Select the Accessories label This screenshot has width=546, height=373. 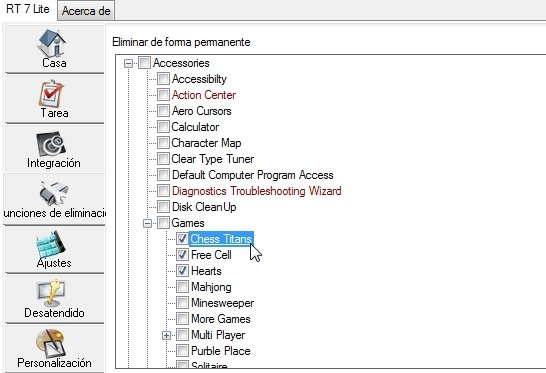(181, 63)
